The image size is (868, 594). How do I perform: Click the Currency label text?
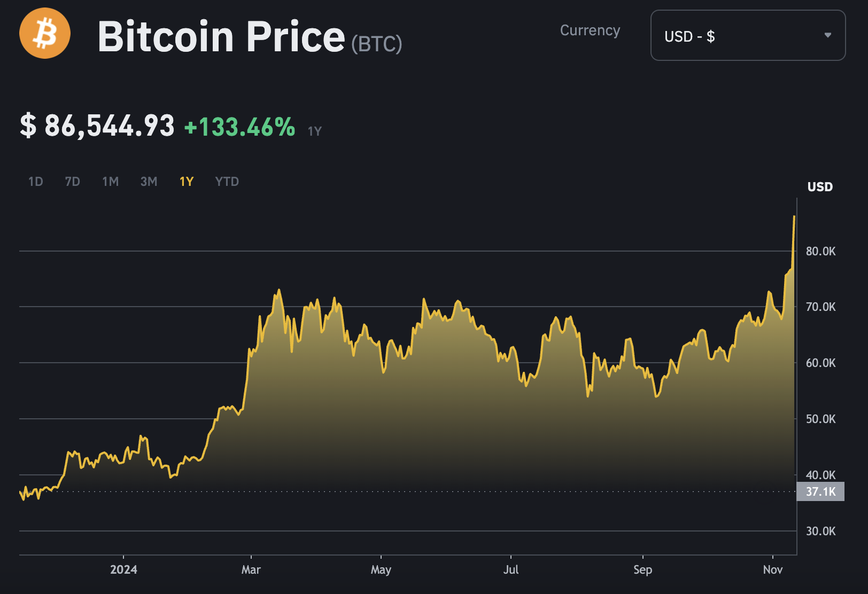[x=590, y=30]
